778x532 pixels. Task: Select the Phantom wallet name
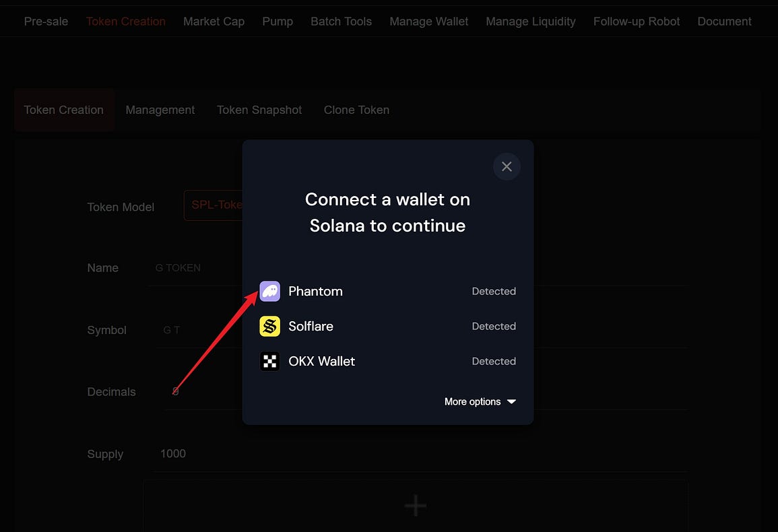click(x=315, y=292)
